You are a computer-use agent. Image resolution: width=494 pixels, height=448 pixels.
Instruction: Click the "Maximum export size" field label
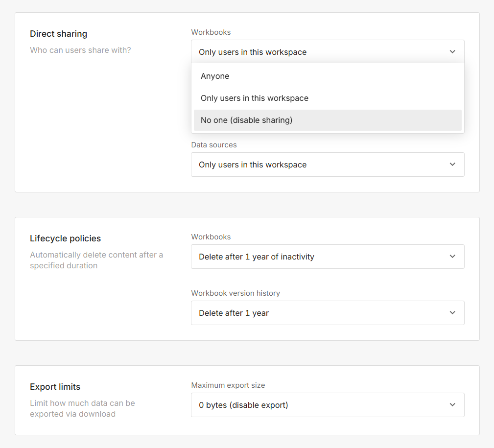click(x=228, y=385)
